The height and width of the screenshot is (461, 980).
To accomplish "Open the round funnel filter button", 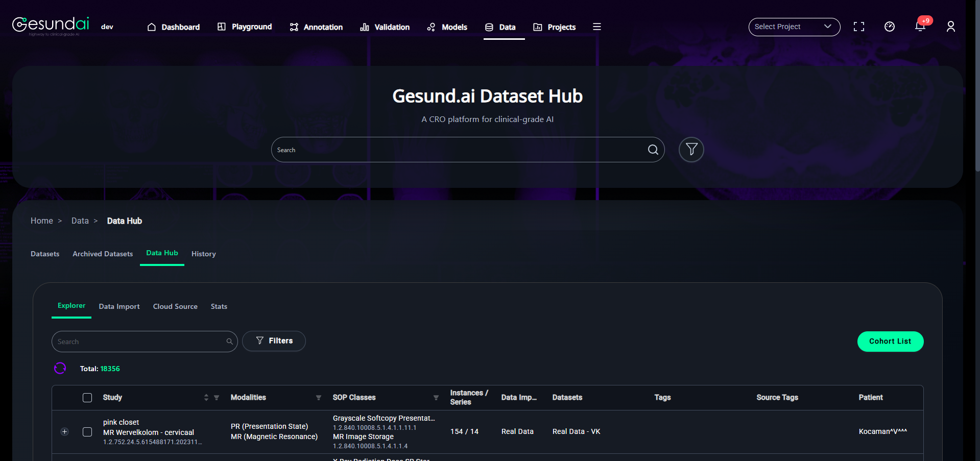I will pos(691,150).
